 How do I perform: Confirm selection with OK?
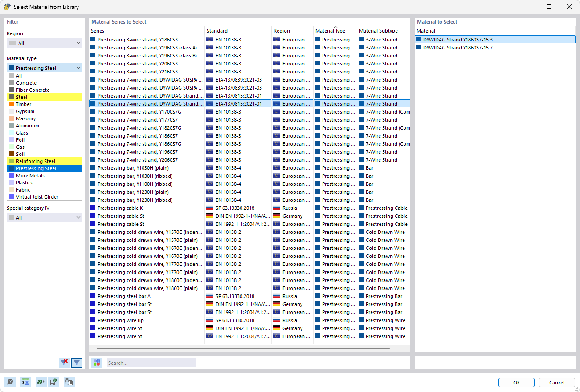click(516, 382)
